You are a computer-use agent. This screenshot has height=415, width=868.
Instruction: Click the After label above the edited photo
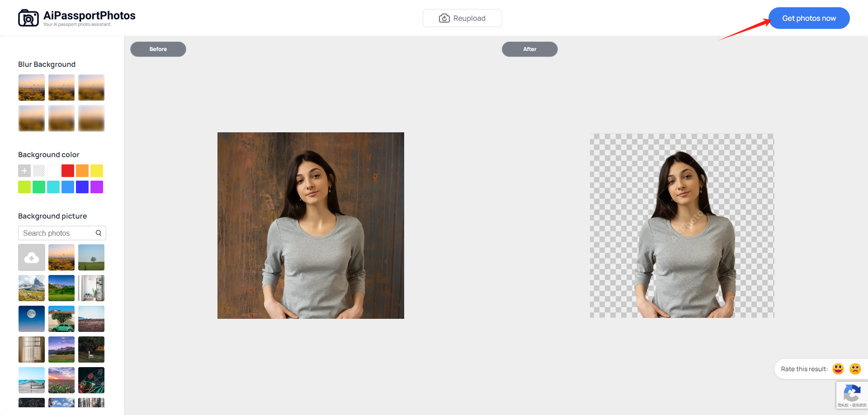tap(529, 49)
